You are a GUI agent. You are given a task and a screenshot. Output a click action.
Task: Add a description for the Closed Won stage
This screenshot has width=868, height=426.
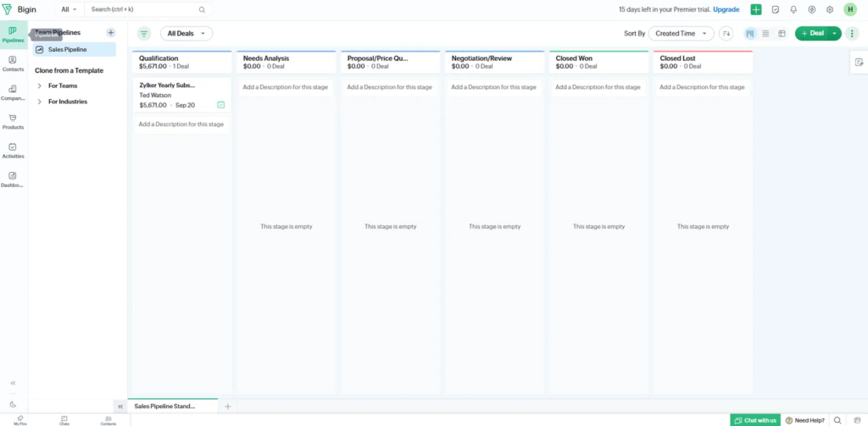click(598, 87)
